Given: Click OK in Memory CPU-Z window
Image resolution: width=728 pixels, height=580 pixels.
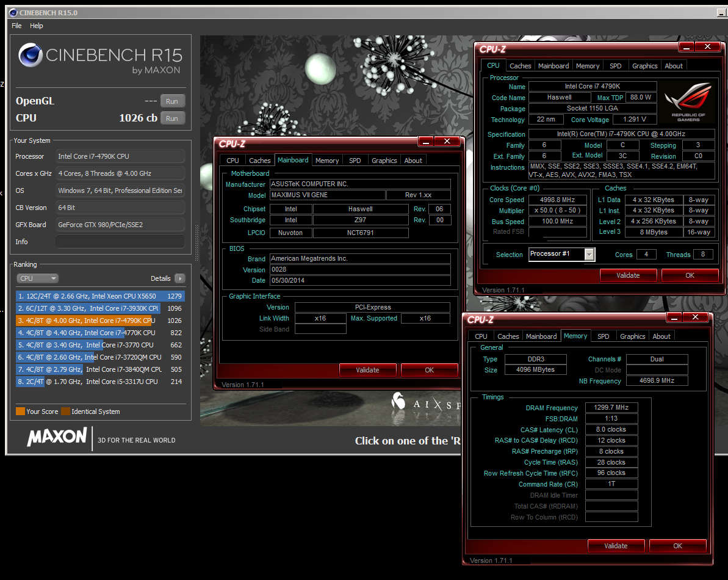Looking at the screenshot, I should [x=678, y=546].
